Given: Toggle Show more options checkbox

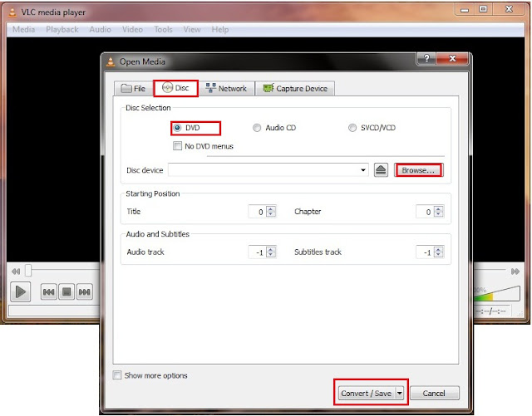Looking at the screenshot, I should (x=117, y=375).
